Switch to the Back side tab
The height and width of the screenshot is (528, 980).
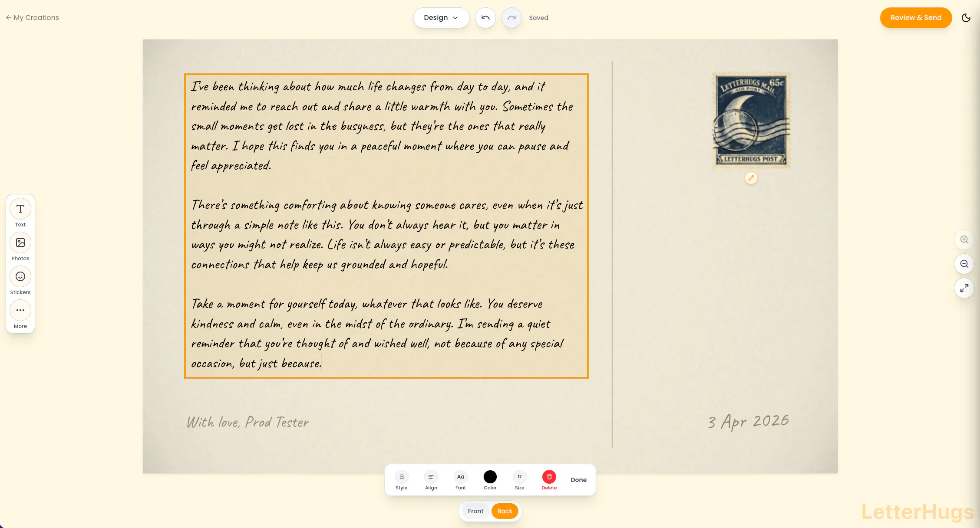505,511
